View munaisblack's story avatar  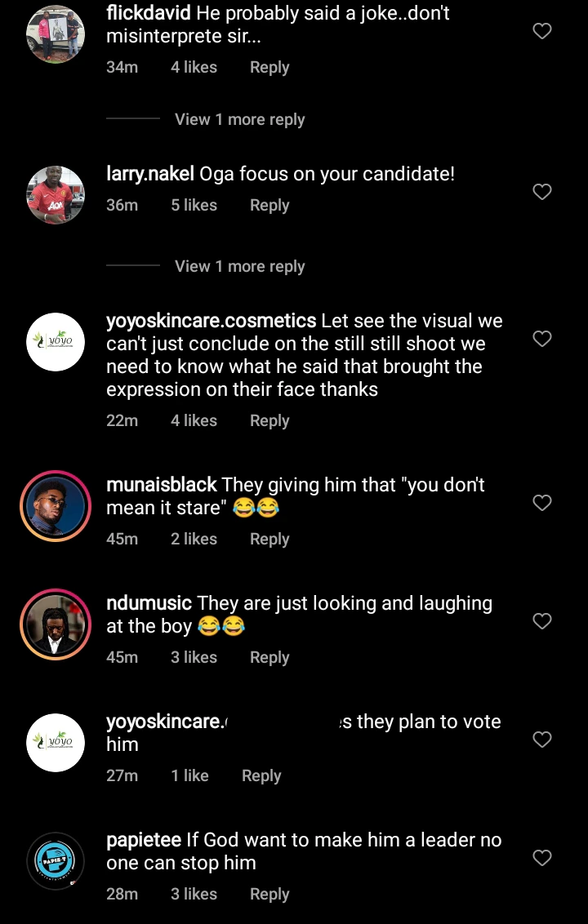56,506
